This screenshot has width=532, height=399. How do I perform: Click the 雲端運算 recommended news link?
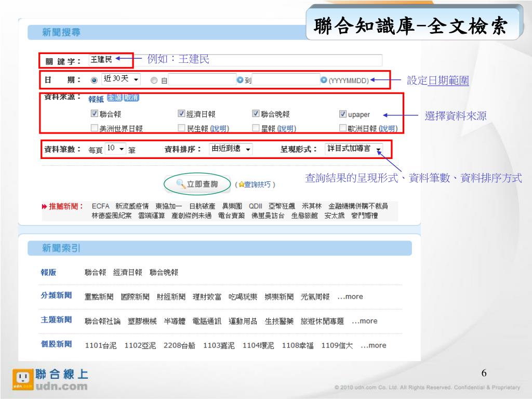point(151,216)
